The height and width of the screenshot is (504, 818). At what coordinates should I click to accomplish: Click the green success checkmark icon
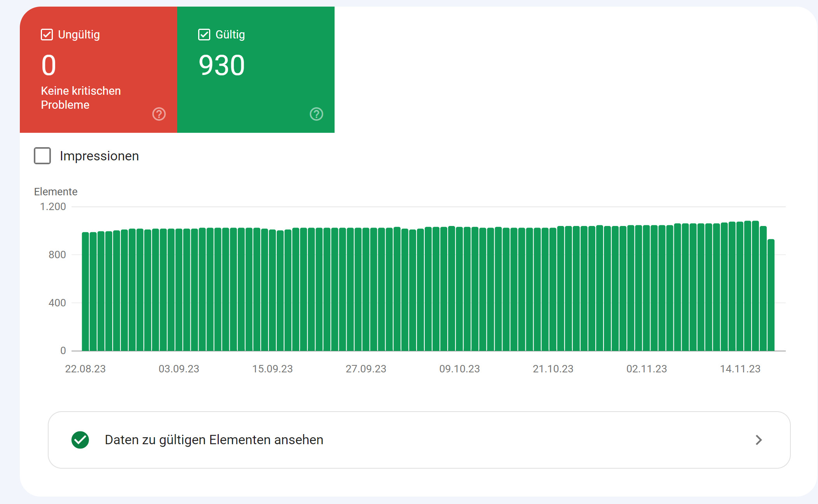coord(80,440)
